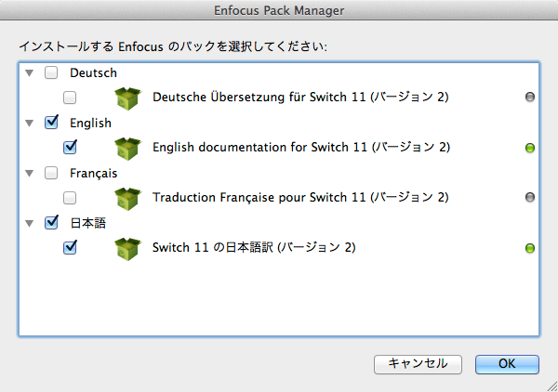558x392 pixels.
Task: Click the Traduction Française package box icon
Action: (127, 198)
